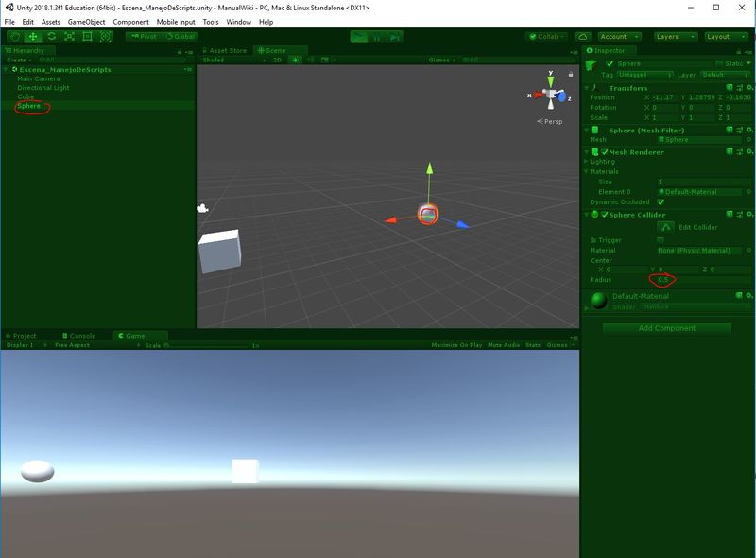Screen dimensions: 756x558
Task: Open Sphere Collider preset sliders icon
Action: tap(740, 214)
